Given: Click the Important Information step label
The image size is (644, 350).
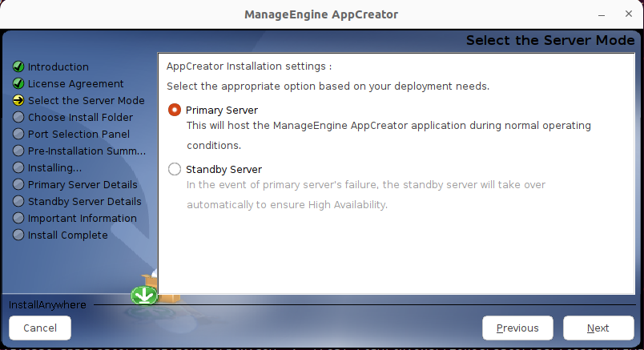Looking at the screenshot, I should pos(82,218).
